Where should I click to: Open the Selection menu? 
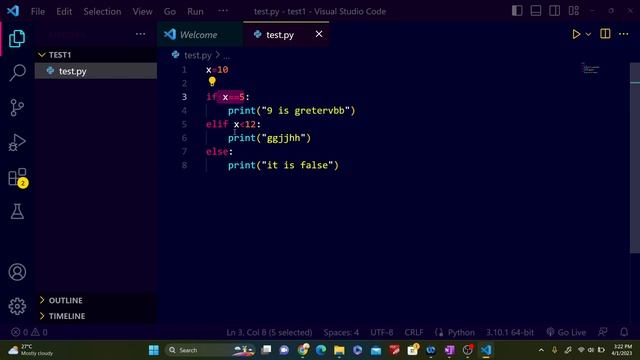click(x=102, y=11)
